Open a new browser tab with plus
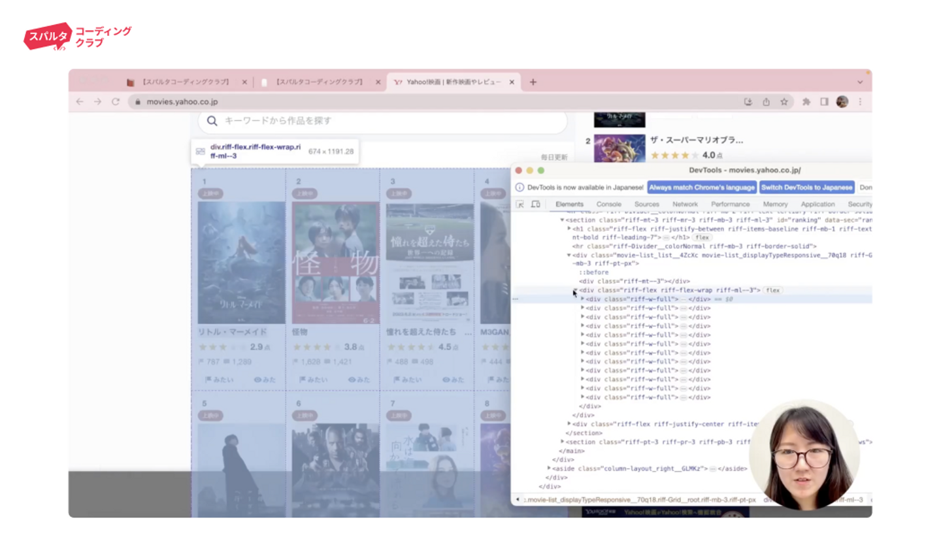Viewport: 941px width, 560px height. [x=533, y=82]
